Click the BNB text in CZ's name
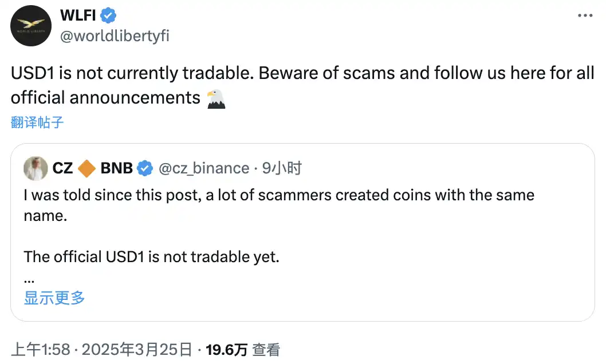Viewport: 606px width, 364px height. pos(116,168)
